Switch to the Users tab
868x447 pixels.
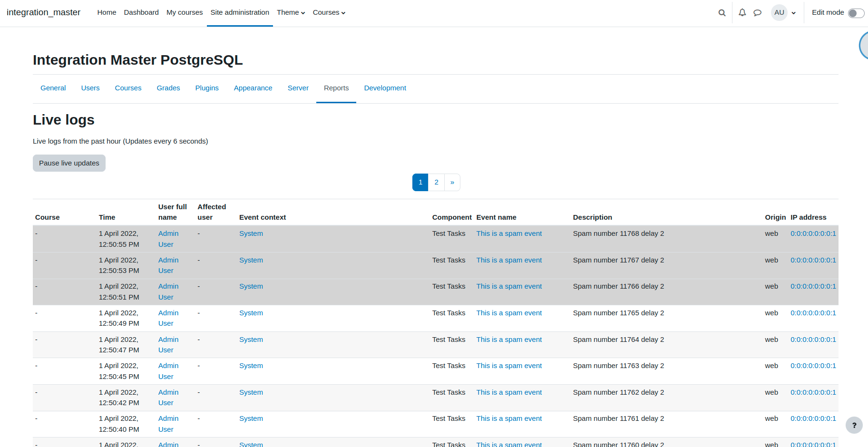pos(90,88)
